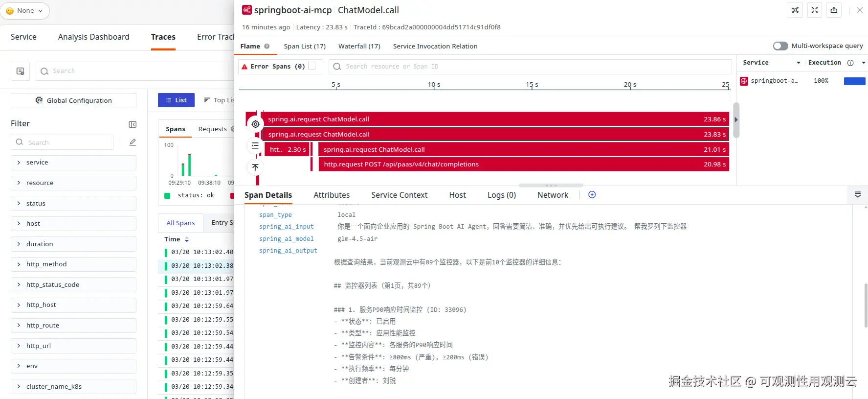
Task: Click the flame graph horizontal scrollbar handle
Action: pyautogui.click(x=551, y=186)
